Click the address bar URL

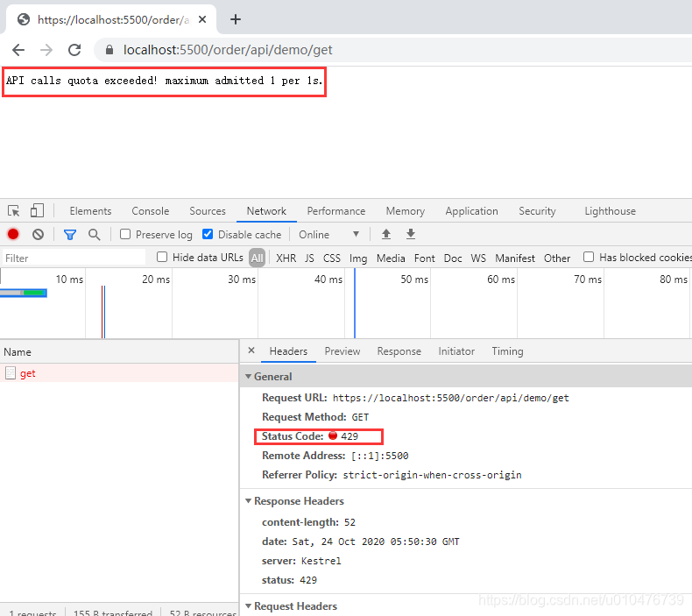coord(228,50)
